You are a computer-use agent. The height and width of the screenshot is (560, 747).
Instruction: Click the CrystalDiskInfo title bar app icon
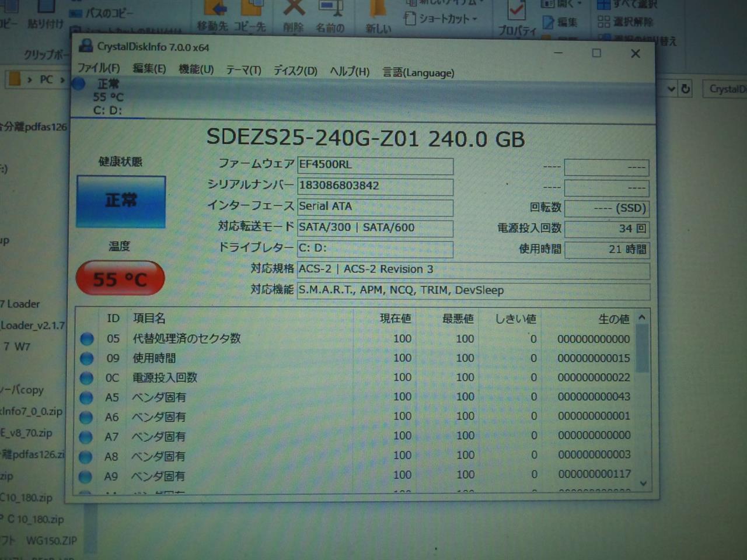[85, 45]
